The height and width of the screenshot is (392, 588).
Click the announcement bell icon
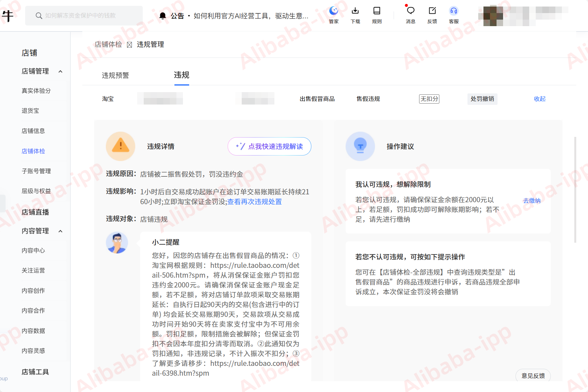tap(163, 16)
